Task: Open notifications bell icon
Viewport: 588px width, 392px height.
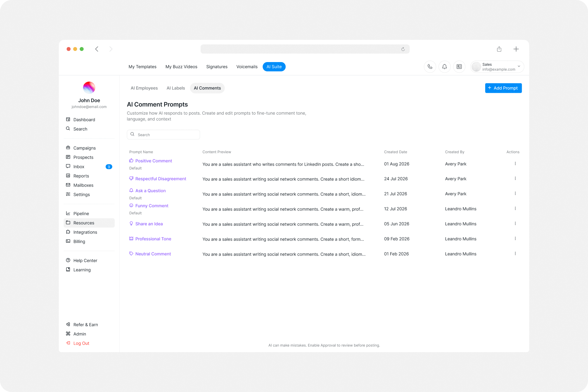Action: 445,67
